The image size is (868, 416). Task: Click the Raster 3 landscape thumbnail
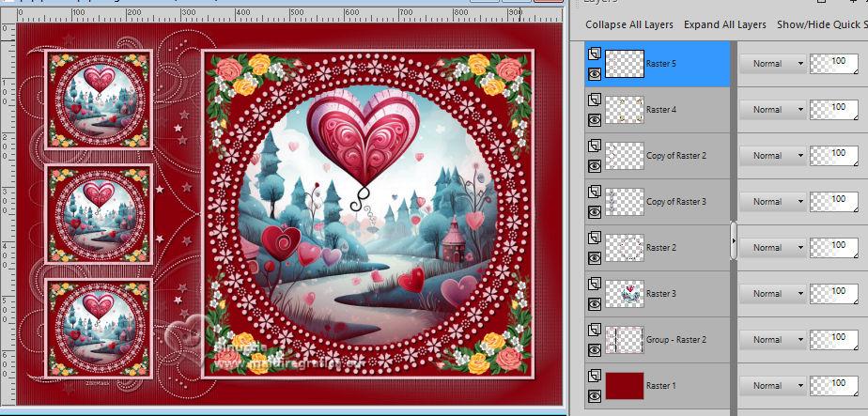click(x=625, y=293)
